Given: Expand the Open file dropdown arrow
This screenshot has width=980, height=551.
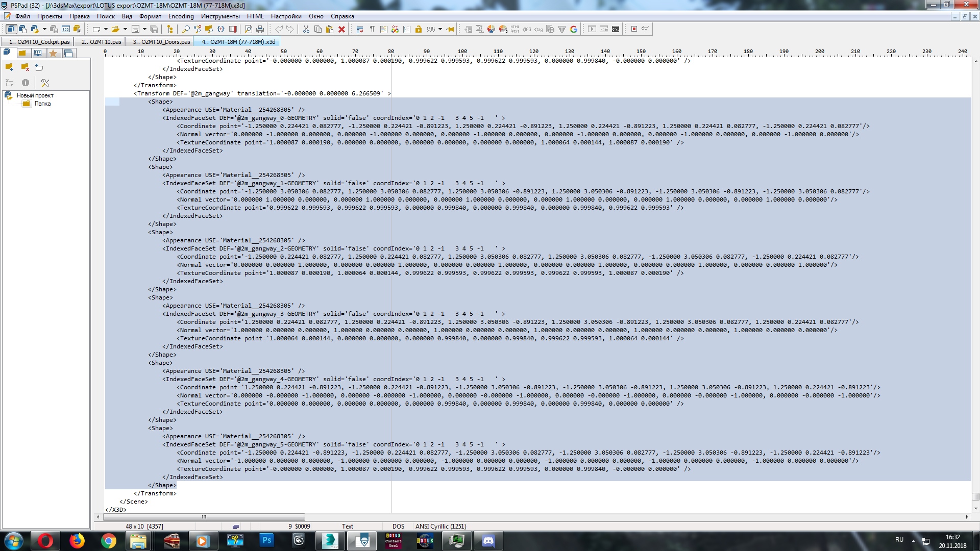Looking at the screenshot, I should coord(125,29).
